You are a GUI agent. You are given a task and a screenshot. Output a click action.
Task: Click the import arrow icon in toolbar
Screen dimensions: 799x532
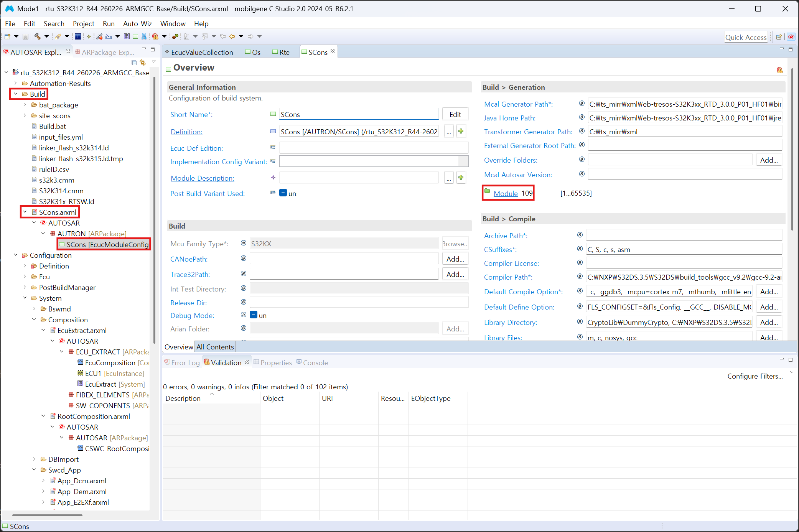109,36
